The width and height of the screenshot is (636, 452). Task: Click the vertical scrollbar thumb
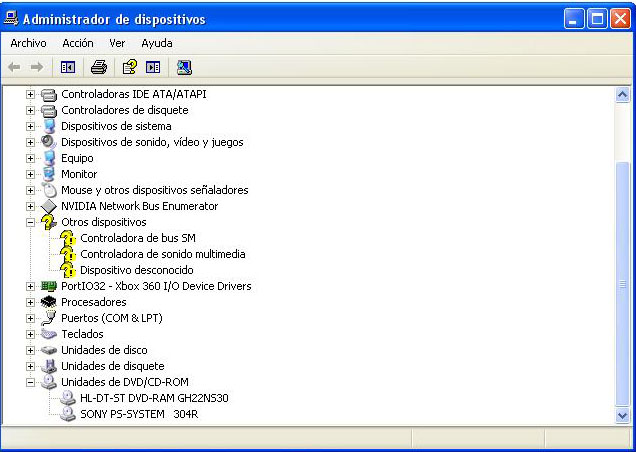coord(622,284)
